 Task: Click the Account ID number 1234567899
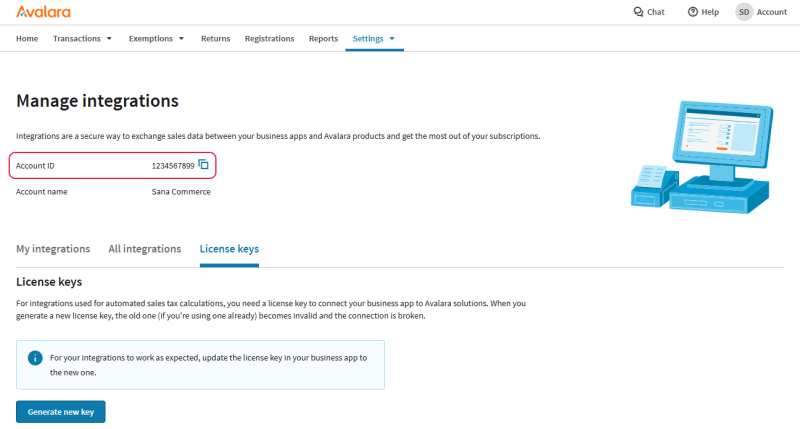tap(172, 165)
